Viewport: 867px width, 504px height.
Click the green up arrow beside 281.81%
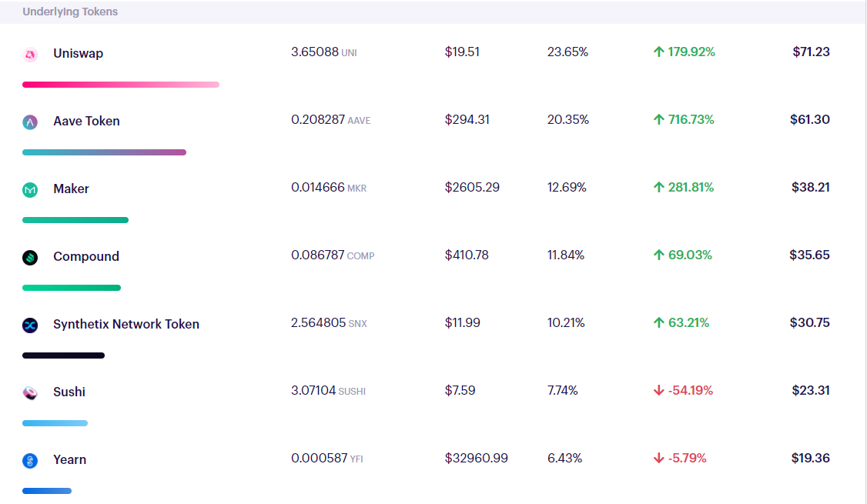coord(658,187)
